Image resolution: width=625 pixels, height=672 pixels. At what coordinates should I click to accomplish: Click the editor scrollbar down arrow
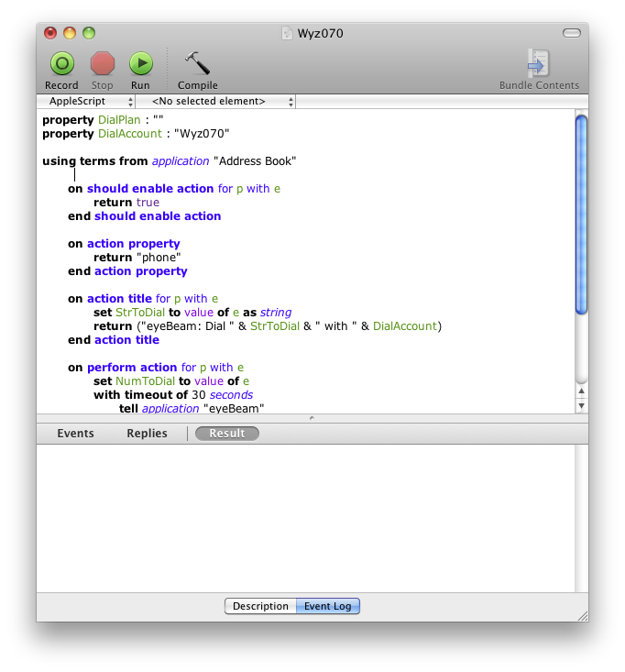click(580, 405)
